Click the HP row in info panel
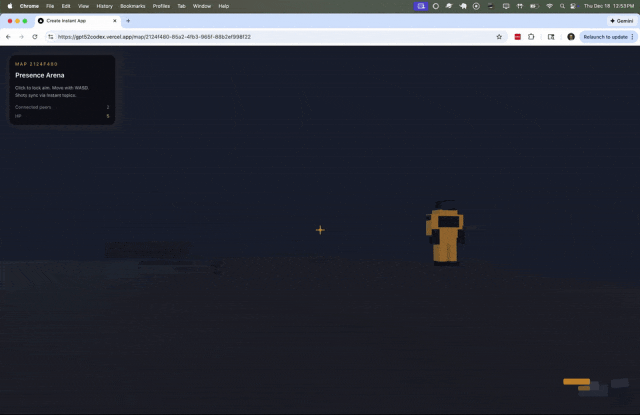Viewport: 640px width, 415px height. point(62,116)
